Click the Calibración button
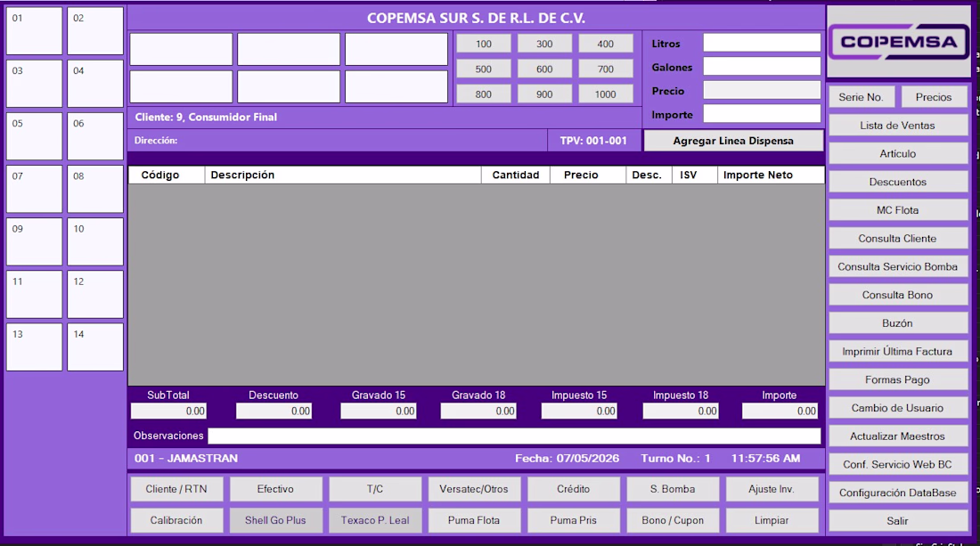980x546 pixels. (x=176, y=520)
